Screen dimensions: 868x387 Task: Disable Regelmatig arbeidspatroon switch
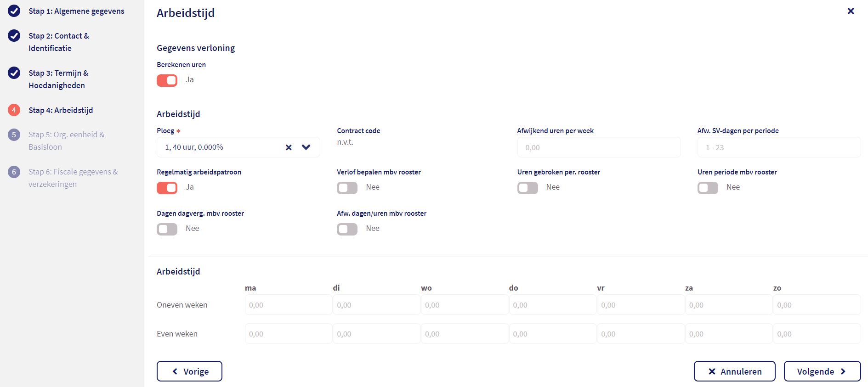pos(167,188)
